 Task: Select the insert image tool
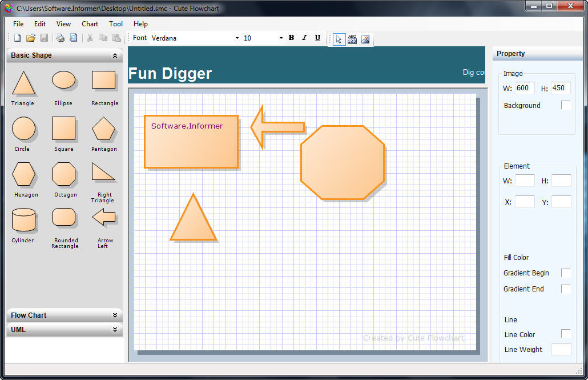pyautogui.click(x=365, y=39)
